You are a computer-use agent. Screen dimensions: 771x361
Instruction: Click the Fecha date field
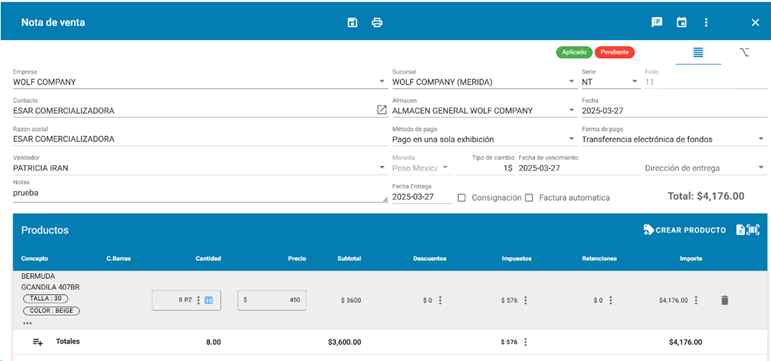tap(674, 111)
